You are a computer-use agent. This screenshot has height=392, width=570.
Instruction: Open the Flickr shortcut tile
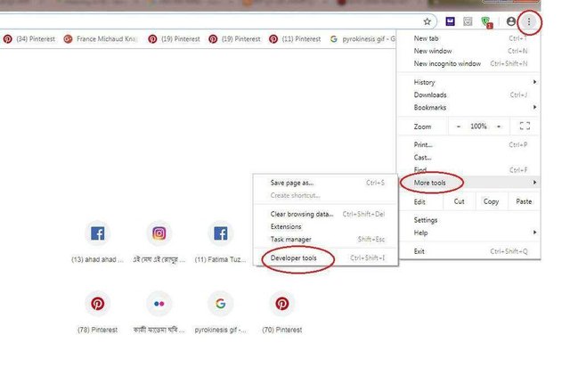click(x=159, y=313)
